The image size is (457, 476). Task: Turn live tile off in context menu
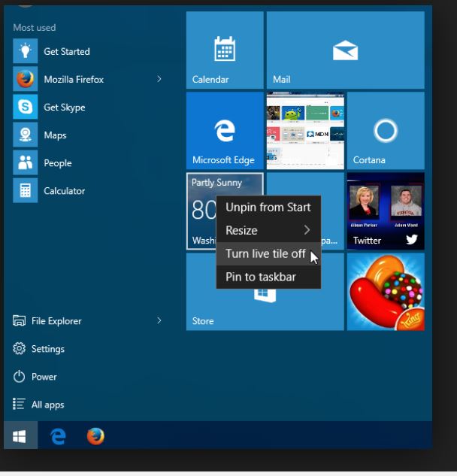265,254
